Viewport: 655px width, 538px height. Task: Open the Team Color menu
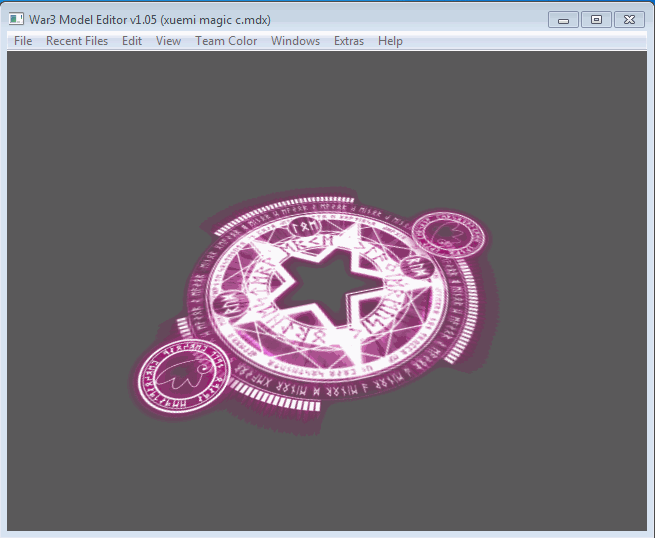(x=226, y=41)
